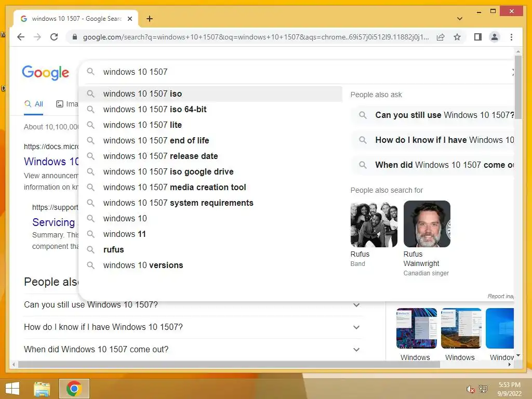532x399 pixels.
Task: Select the 'windows 10 versions' suggestion
Action: pyautogui.click(x=210, y=265)
